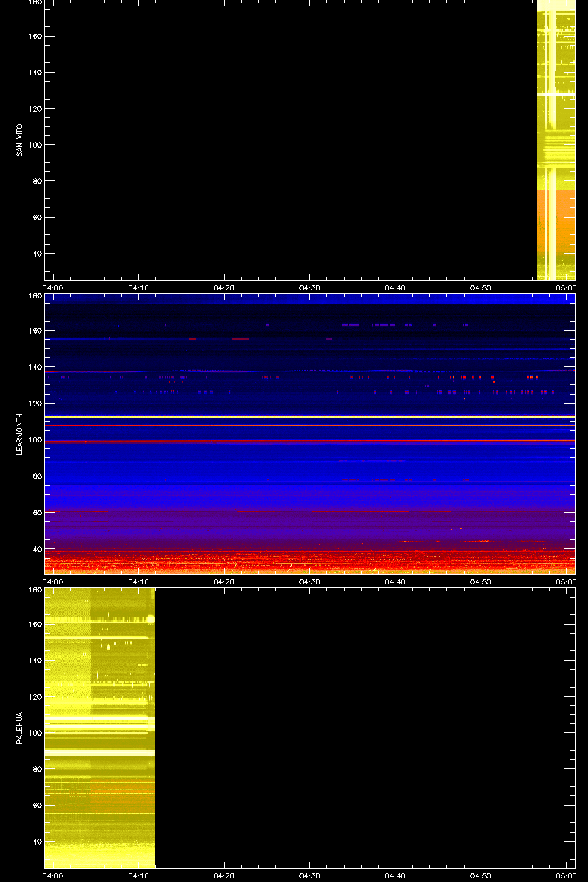
Task: Select the 100 frequency tick in San Vito panel
Action: (x=35, y=145)
